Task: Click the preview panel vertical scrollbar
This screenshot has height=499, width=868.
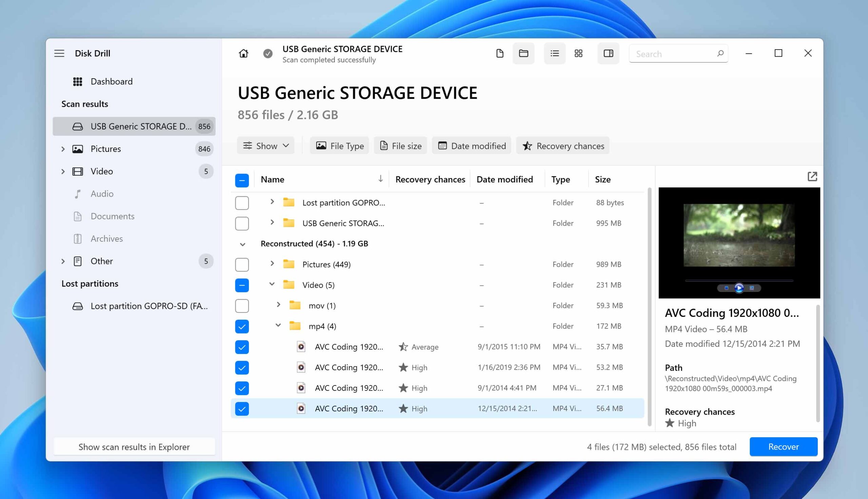Action: (x=818, y=363)
